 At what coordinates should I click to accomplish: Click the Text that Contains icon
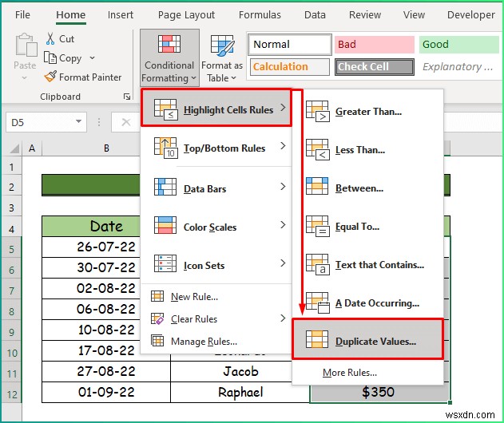318,264
